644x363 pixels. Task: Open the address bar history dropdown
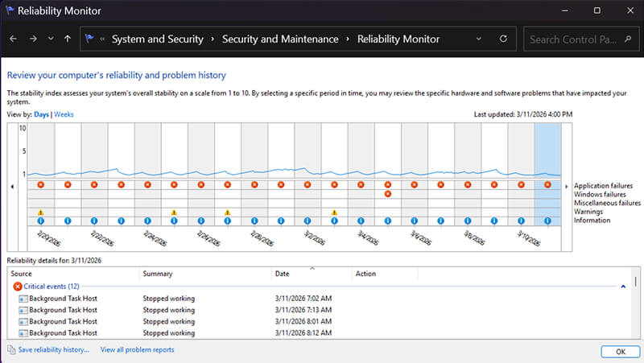[478, 39]
